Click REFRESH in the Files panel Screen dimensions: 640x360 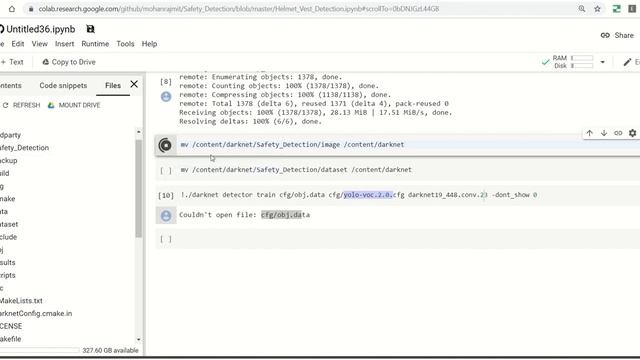click(22, 105)
